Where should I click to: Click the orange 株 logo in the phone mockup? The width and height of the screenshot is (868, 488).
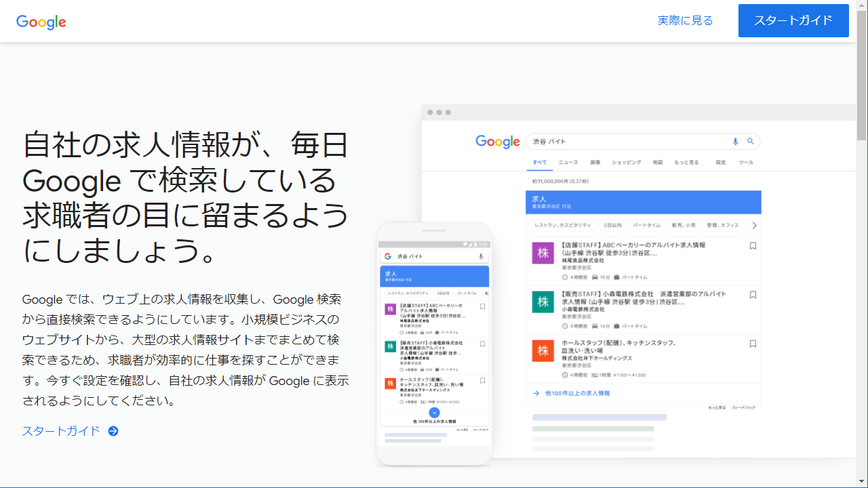point(390,383)
